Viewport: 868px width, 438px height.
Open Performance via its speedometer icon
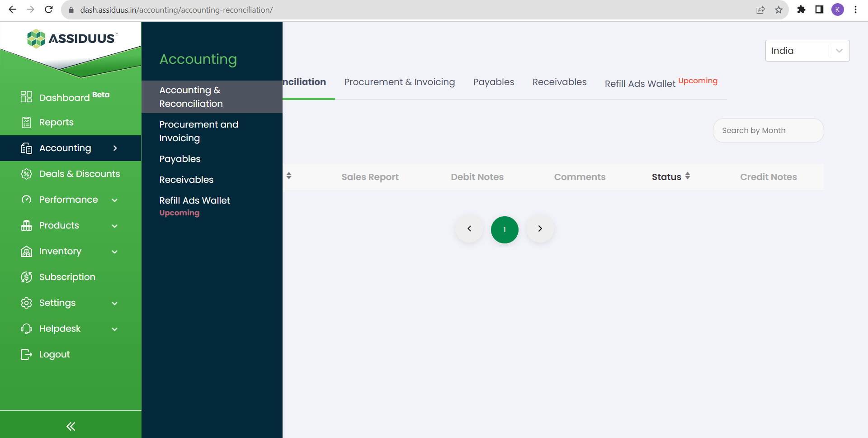coord(26,199)
